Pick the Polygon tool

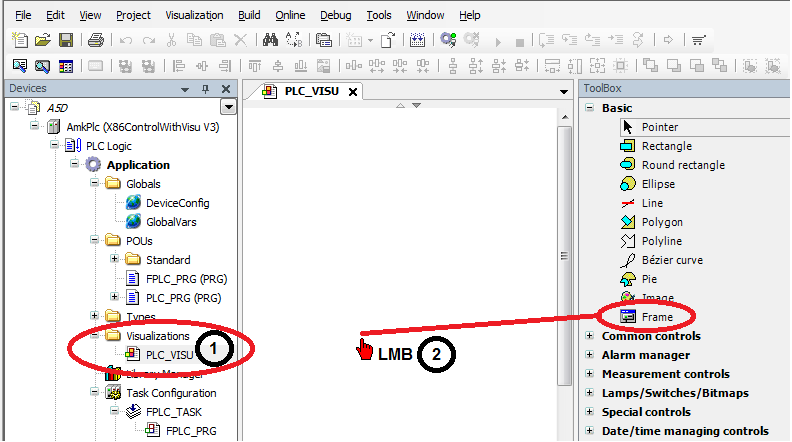pos(662,222)
